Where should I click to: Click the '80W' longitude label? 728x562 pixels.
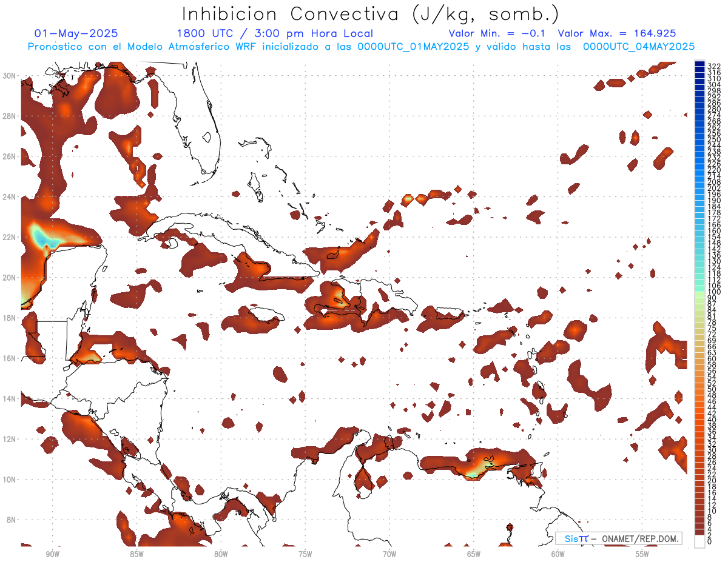[x=221, y=554]
